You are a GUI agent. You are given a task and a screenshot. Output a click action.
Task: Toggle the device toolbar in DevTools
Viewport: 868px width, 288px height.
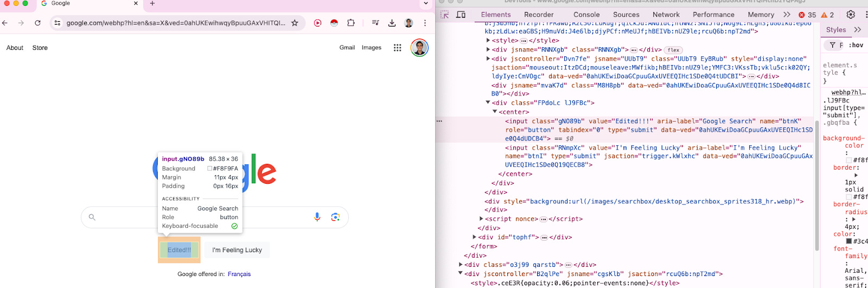tap(461, 15)
